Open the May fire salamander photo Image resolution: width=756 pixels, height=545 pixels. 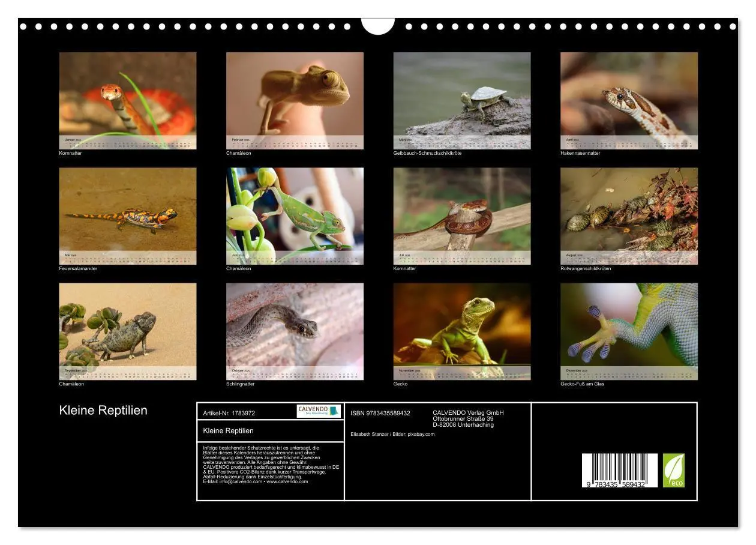pyautogui.click(x=128, y=216)
